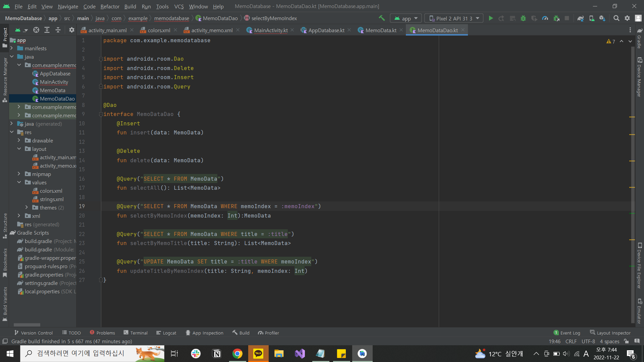Open KakaoTalk from the taskbar
Image resolution: width=644 pixels, height=362 pixels.
(x=258, y=354)
